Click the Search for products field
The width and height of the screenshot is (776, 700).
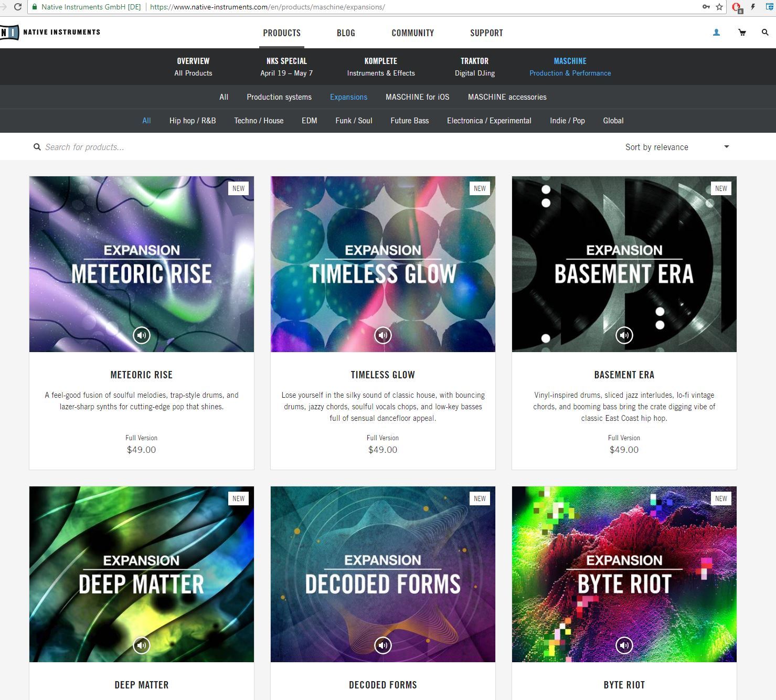pos(105,147)
